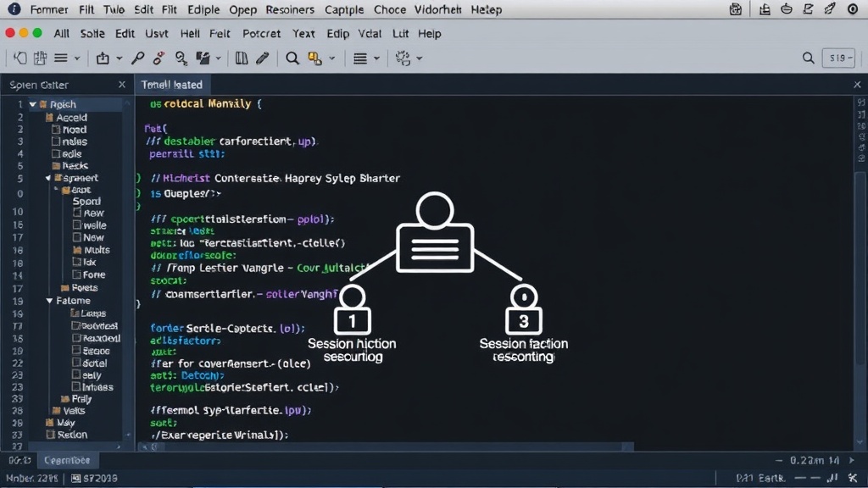Toggle checkbox next to 'Fone' tree item

click(x=77, y=274)
